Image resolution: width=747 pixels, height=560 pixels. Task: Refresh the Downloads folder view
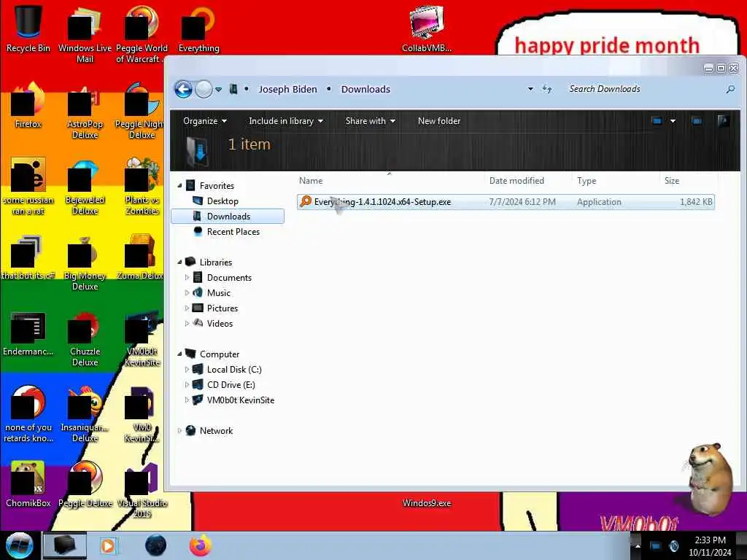point(547,89)
